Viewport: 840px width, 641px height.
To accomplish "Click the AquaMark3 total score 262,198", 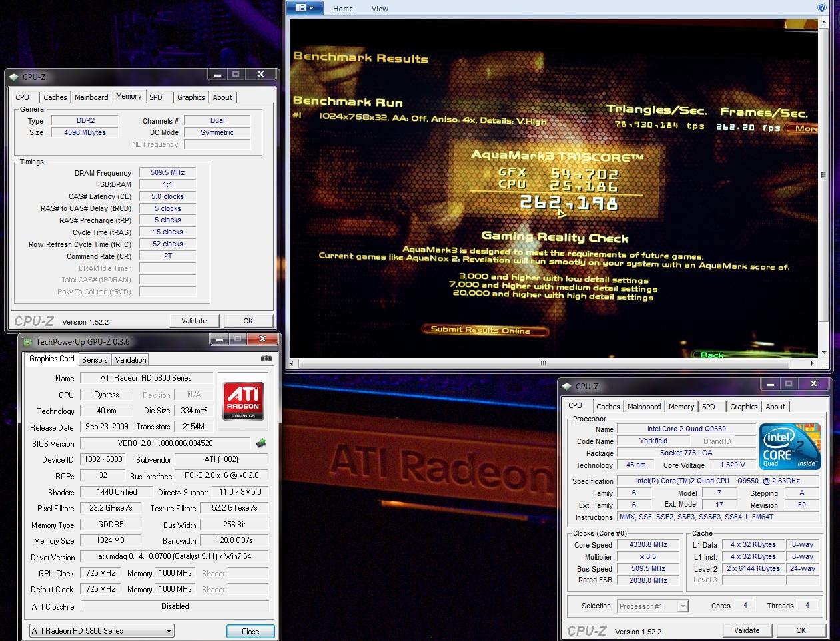I will tap(569, 202).
